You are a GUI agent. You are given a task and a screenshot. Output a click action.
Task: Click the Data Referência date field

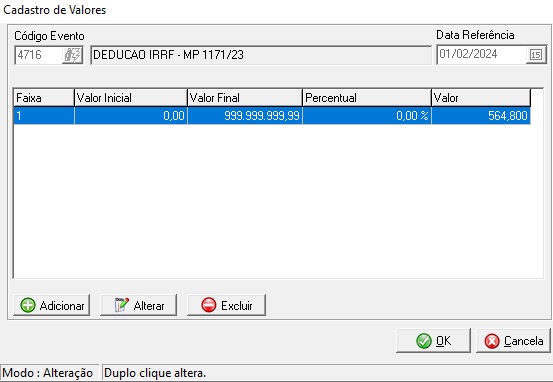click(x=482, y=55)
